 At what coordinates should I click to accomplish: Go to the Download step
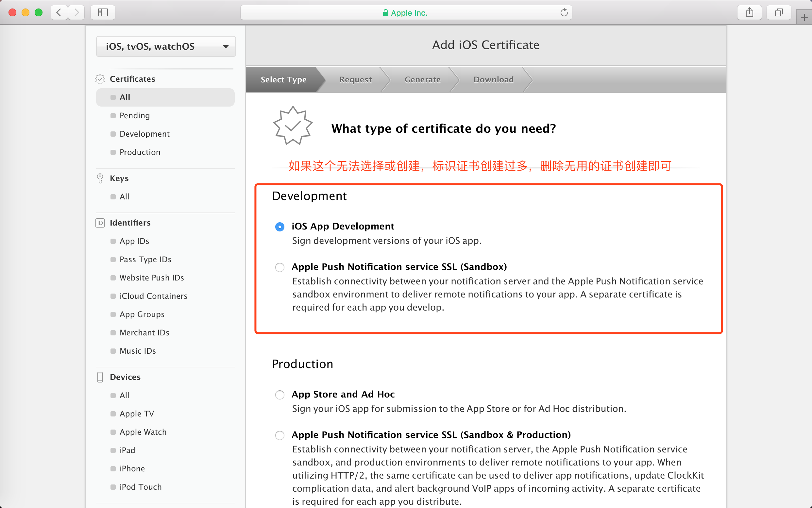(494, 80)
